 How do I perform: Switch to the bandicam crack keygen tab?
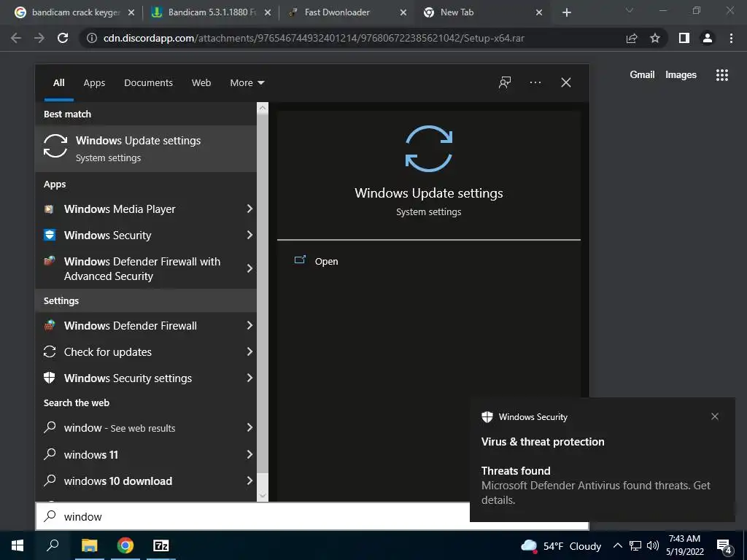[x=74, y=12]
